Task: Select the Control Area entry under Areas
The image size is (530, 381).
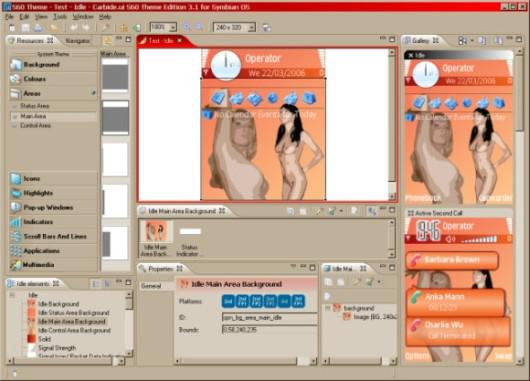Action: tap(35, 125)
